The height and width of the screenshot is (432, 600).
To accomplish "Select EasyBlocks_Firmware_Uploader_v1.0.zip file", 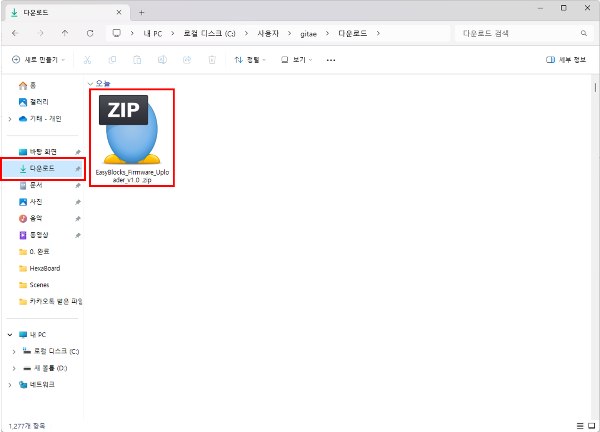I will pyautogui.click(x=132, y=138).
